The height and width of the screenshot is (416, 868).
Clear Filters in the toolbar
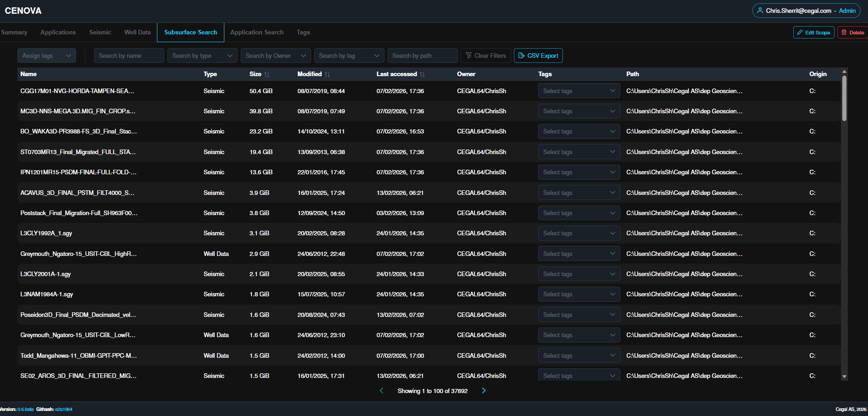click(486, 55)
